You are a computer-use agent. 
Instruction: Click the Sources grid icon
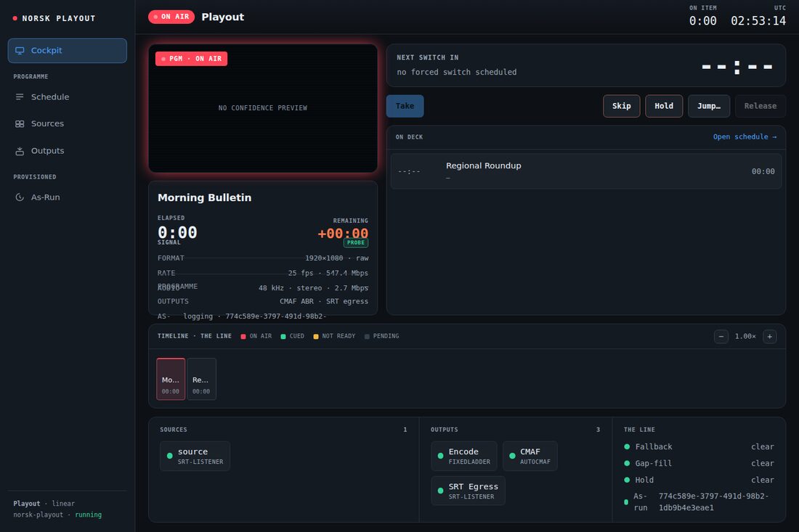tap(20, 123)
